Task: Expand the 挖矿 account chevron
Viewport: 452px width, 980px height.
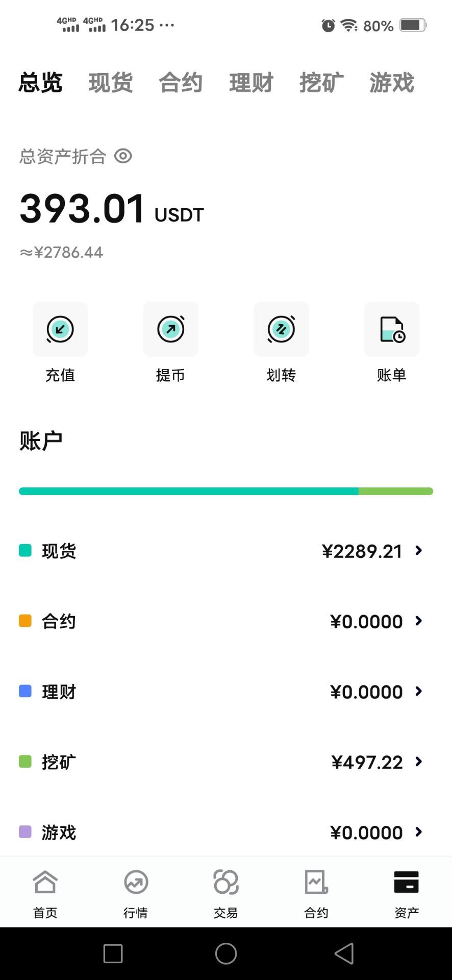Action: pyautogui.click(x=419, y=762)
